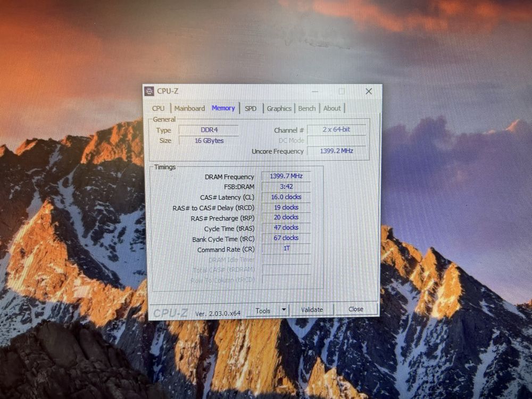Click the tRC value 67 clocks
Image resolution: width=532 pixels, height=399 pixels.
[x=286, y=238]
